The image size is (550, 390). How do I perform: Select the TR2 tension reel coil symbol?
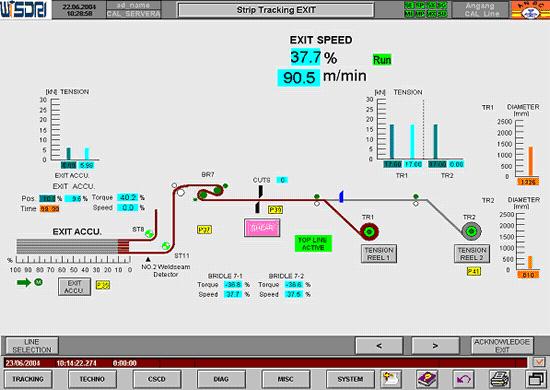pos(471,231)
